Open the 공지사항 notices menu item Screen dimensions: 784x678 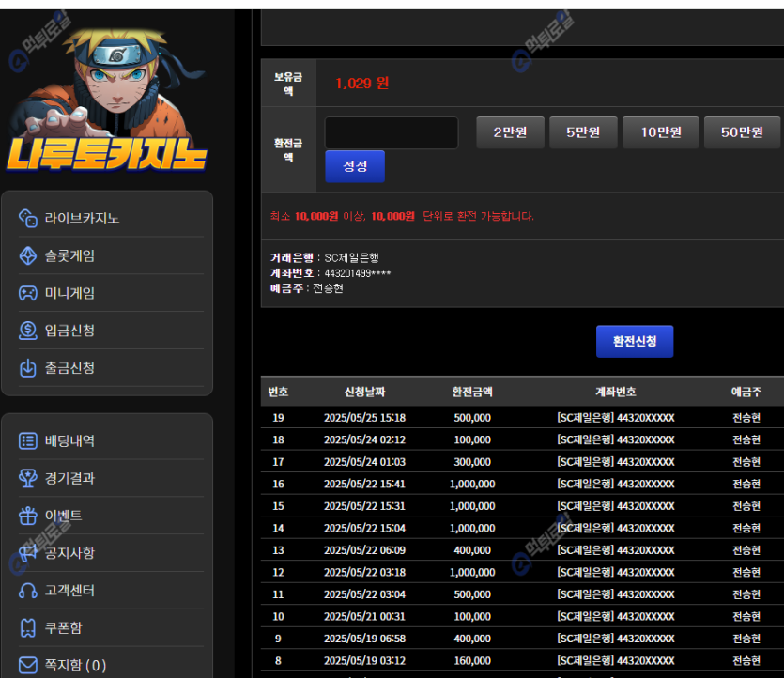coord(69,553)
